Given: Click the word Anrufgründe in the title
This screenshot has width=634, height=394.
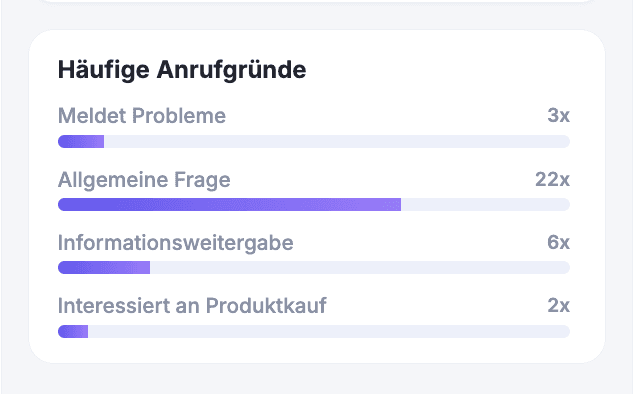Looking at the screenshot, I should coord(231,70).
